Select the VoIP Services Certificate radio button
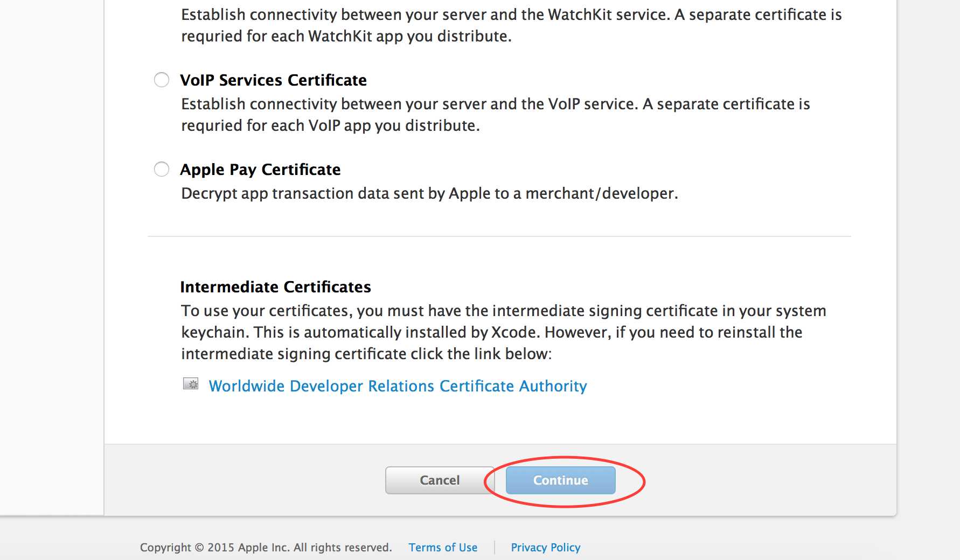 pyautogui.click(x=162, y=80)
